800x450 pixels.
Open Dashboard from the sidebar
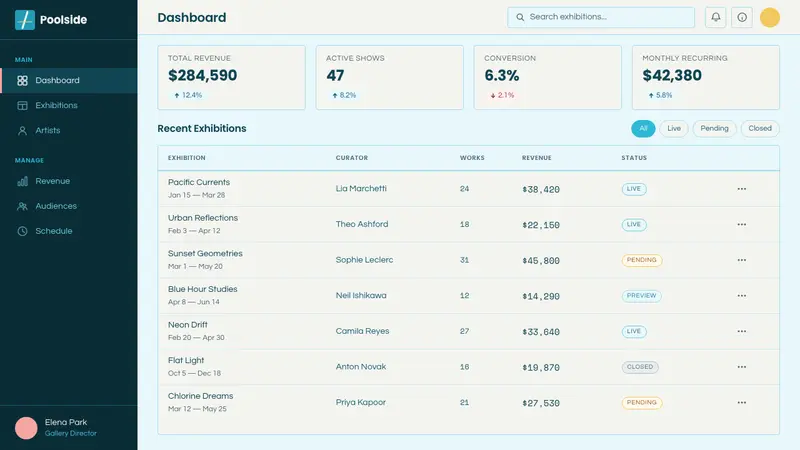pos(68,81)
